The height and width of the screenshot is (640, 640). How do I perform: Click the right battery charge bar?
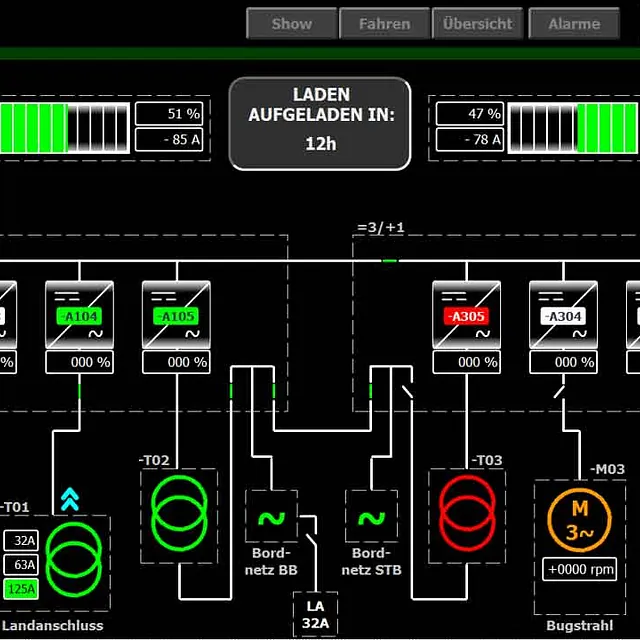[x=573, y=128]
